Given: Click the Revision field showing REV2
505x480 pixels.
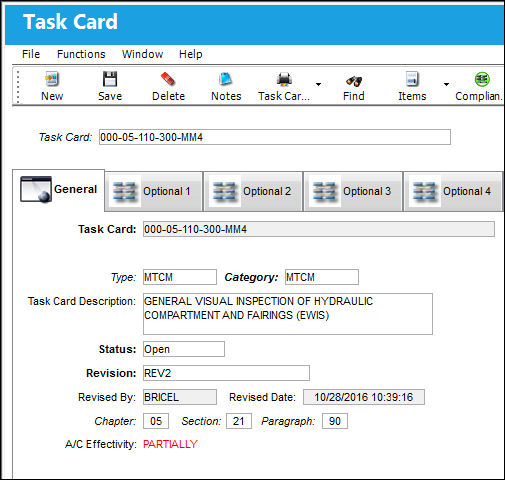Looking at the screenshot, I should (x=226, y=373).
